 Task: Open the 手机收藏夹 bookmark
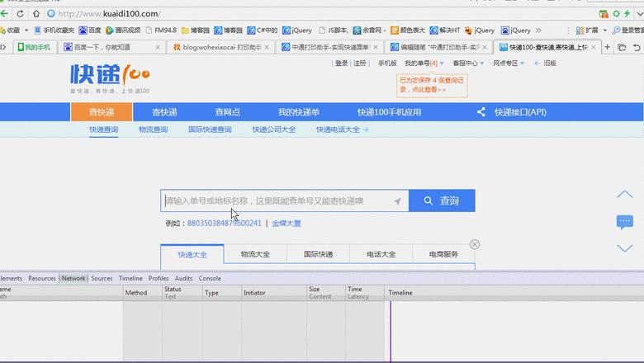[x=54, y=31]
